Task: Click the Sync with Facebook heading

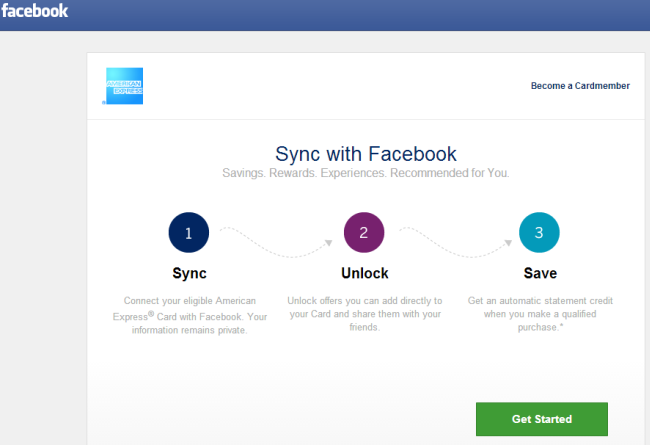Action: 366,154
